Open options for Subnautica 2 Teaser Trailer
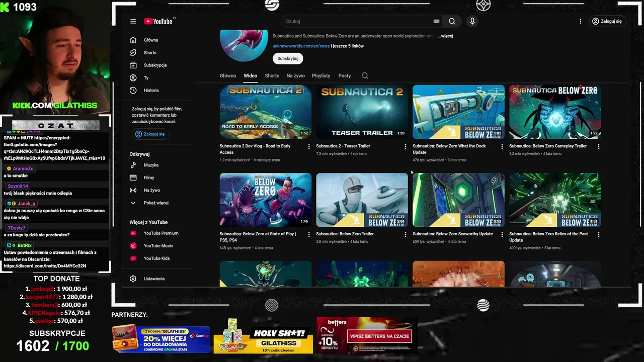 [406, 146]
